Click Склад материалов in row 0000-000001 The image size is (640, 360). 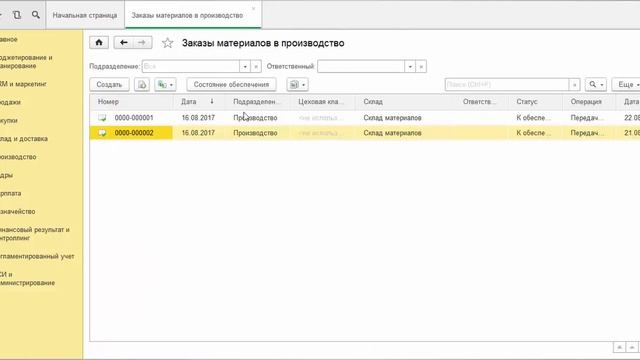point(392,118)
